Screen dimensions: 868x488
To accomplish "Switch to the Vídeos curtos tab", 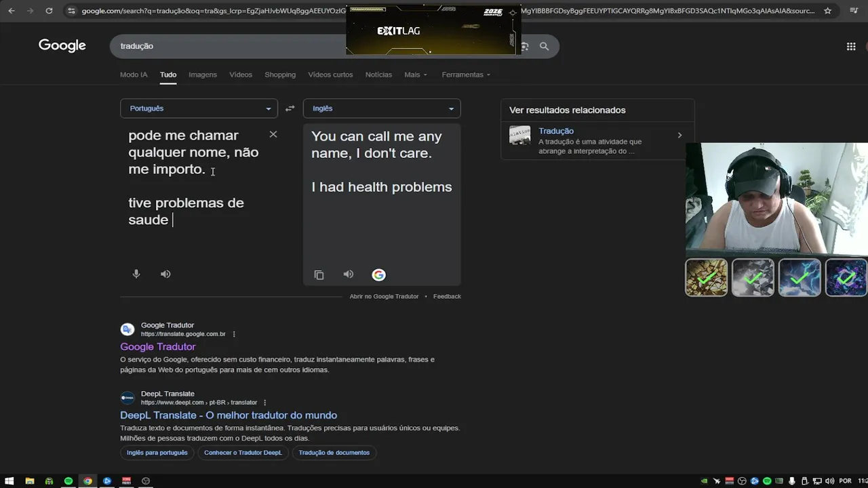I will click(x=330, y=75).
